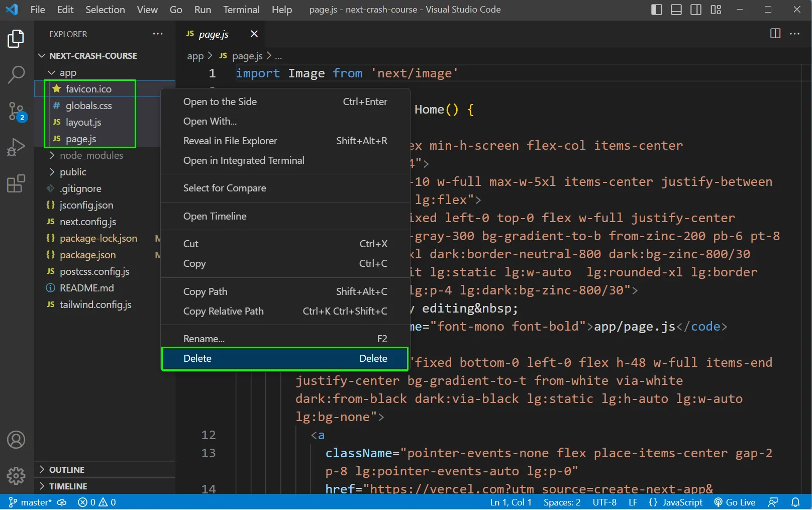
Task: Open the Explorer view in activity bar
Action: [x=16, y=39]
